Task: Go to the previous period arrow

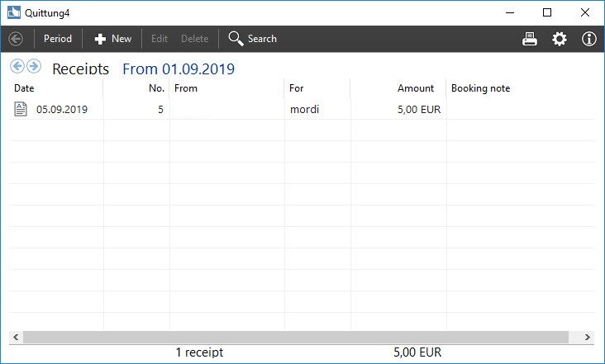Action: (x=17, y=66)
